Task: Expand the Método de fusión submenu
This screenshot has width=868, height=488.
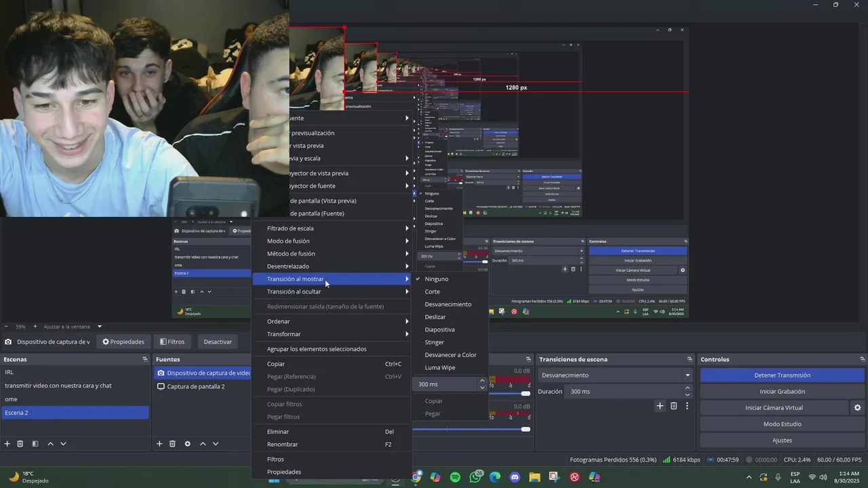Action: click(332, 253)
